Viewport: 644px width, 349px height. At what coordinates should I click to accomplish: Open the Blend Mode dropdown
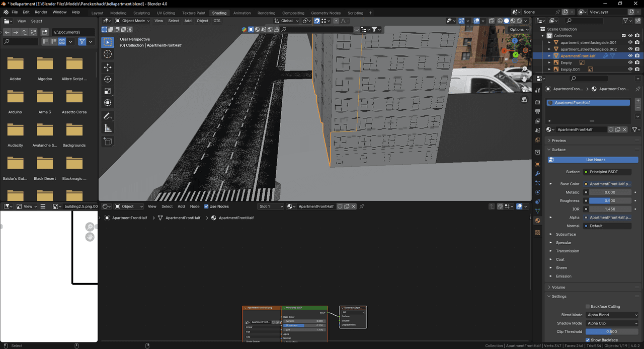coord(612,315)
